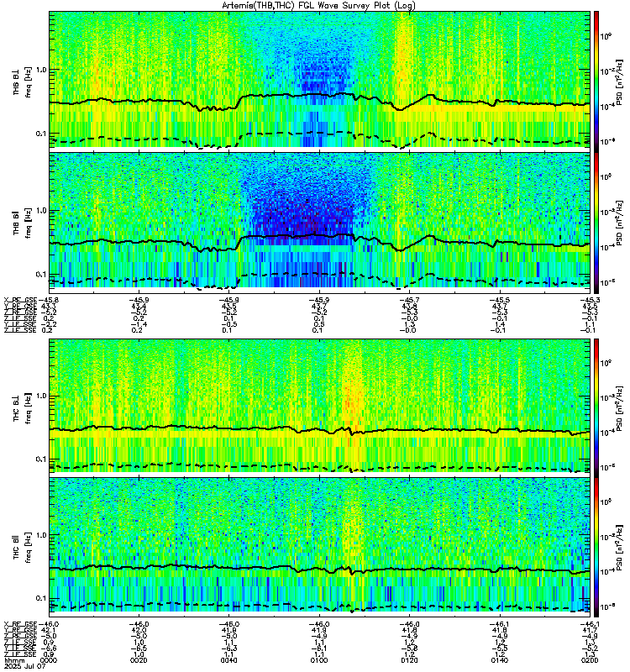Click the '0000' time tick label
The image size is (630, 672).
coord(49,660)
